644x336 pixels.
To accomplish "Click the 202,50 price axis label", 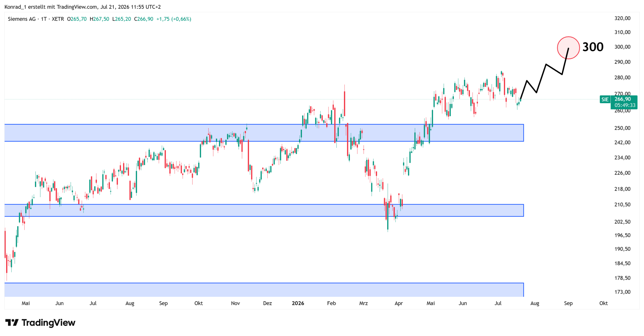I will coord(622,222).
